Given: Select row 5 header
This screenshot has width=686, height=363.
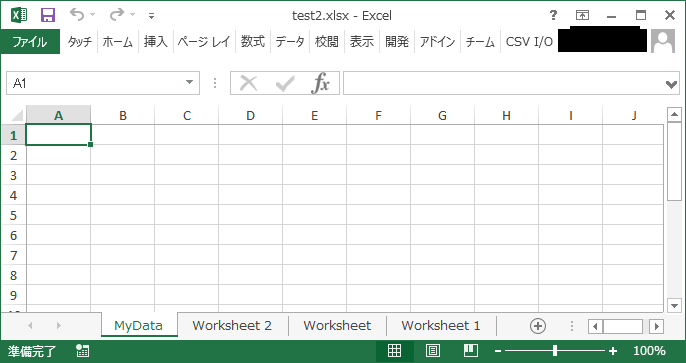Looking at the screenshot, I should (14, 216).
